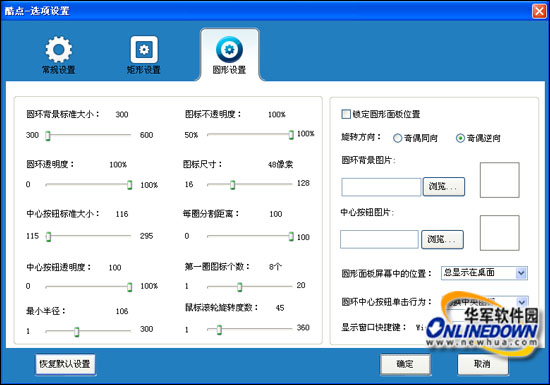Click the 第一圈图标个数 slider handle
Screen dimensions: 550x385
pos(240,287)
